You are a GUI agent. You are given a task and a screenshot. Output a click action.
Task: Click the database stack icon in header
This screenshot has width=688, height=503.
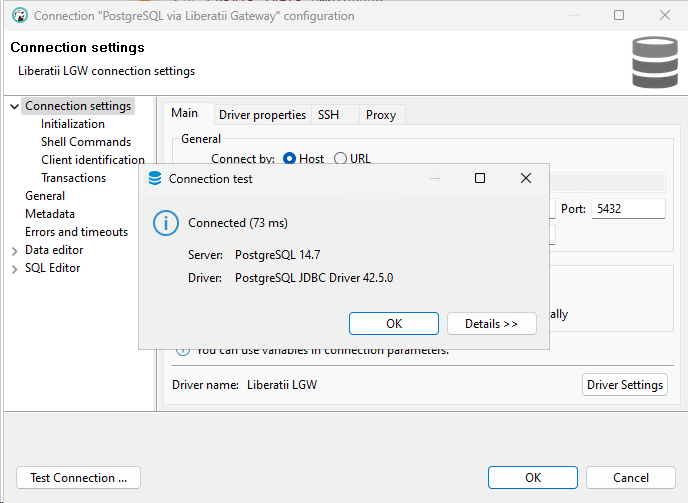[655, 62]
